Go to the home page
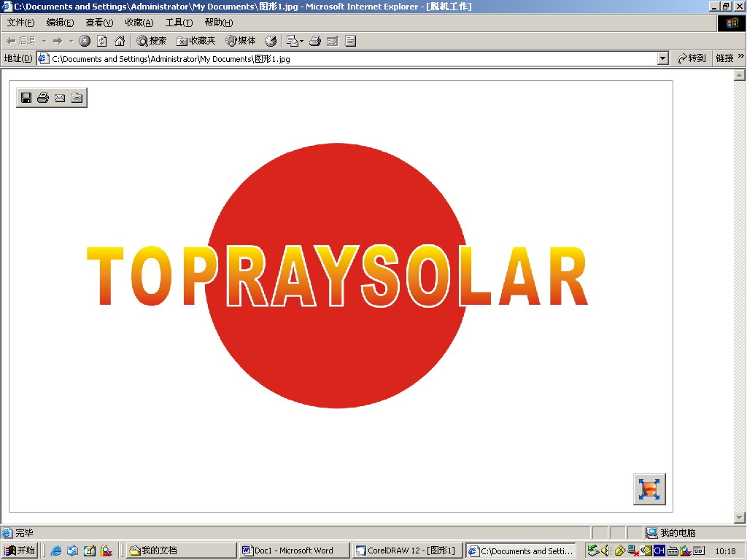Screen dimensions: 747x560 coord(120,41)
